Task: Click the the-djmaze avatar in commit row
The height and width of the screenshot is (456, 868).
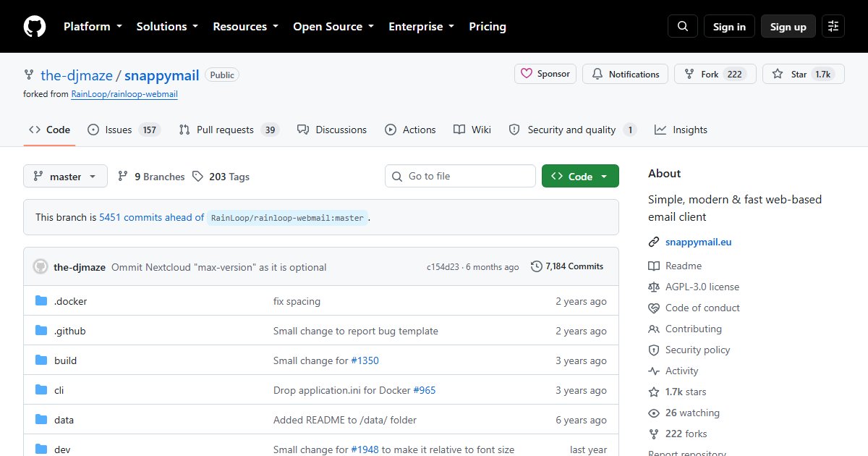Action: (x=41, y=266)
